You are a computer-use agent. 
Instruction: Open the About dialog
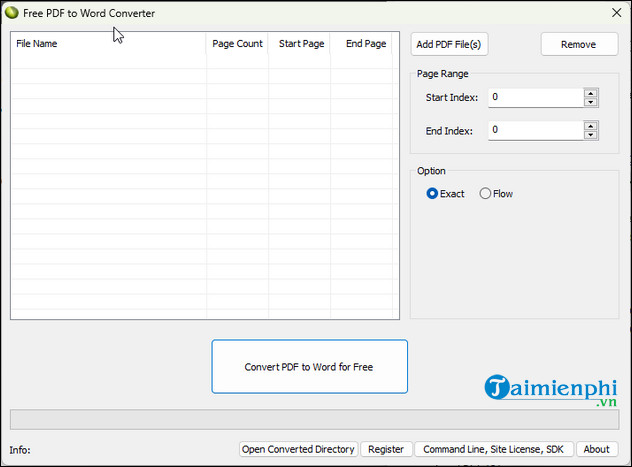(x=597, y=449)
